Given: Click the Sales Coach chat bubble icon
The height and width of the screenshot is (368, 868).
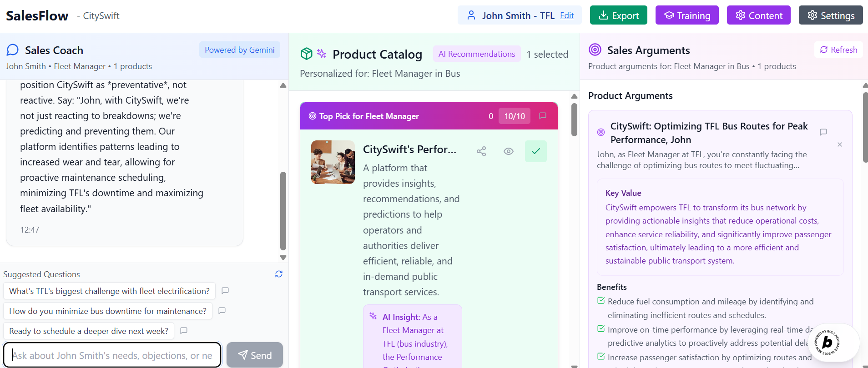Looking at the screenshot, I should 12,50.
